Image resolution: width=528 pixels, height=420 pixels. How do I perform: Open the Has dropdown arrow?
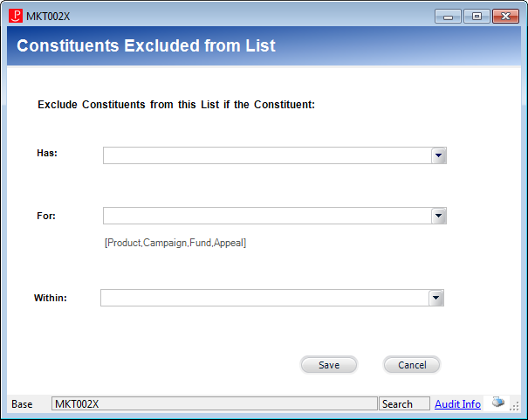(438, 155)
